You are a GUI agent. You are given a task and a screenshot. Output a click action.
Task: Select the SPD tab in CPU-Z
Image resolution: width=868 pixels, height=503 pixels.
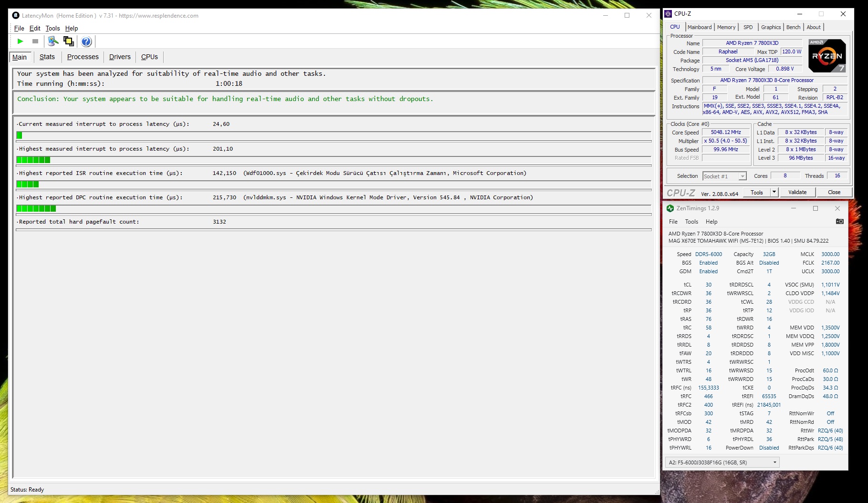[748, 27]
